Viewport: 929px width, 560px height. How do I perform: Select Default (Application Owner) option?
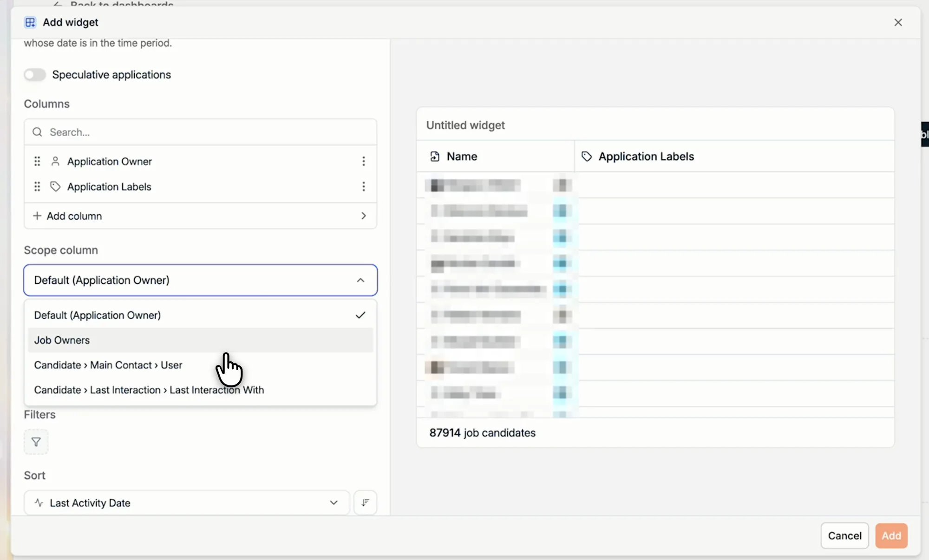point(200,315)
